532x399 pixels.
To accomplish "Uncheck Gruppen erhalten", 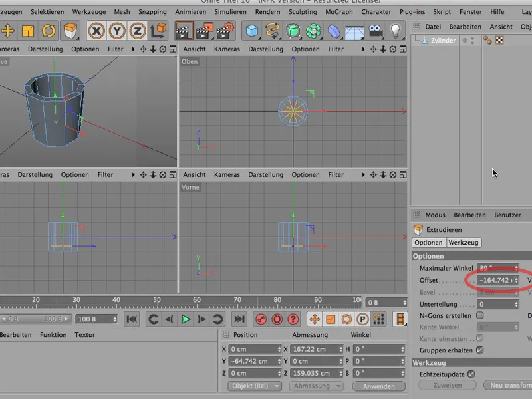I will coord(479,350).
